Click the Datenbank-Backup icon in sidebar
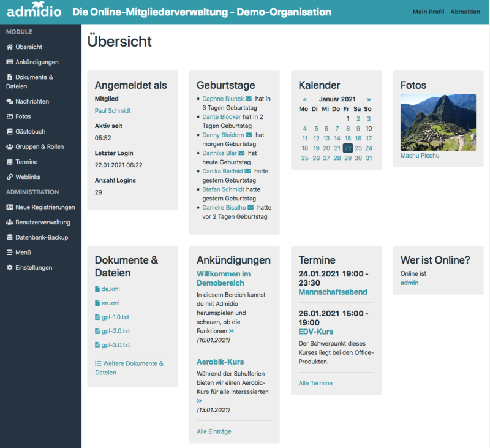The width and height of the screenshot is (490, 448). click(9, 237)
